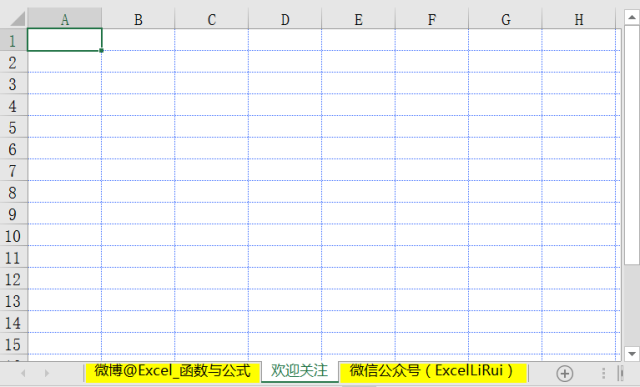Screen dimensions: 640x387
Task: Click the previous sheet navigation arrow
Action: (x=23, y=373)
